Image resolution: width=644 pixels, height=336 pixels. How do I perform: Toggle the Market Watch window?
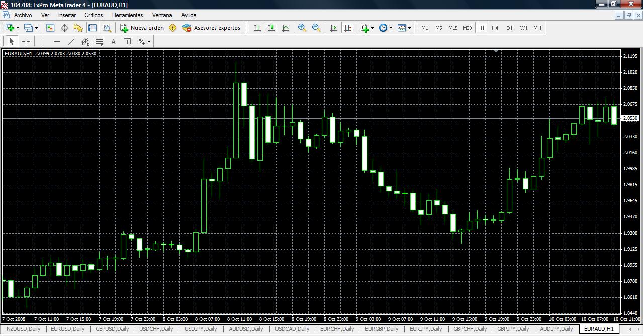[x=50, y=28]
